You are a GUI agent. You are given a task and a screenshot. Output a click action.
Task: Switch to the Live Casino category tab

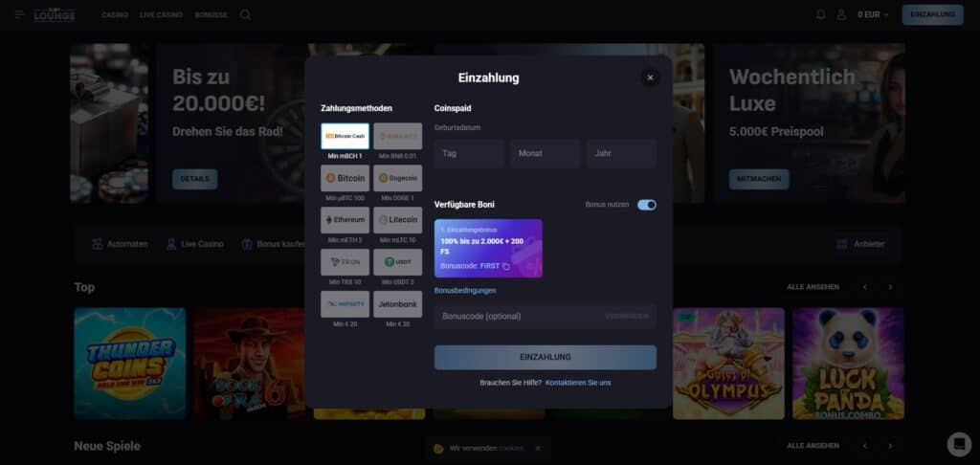[x=194, y=244]
